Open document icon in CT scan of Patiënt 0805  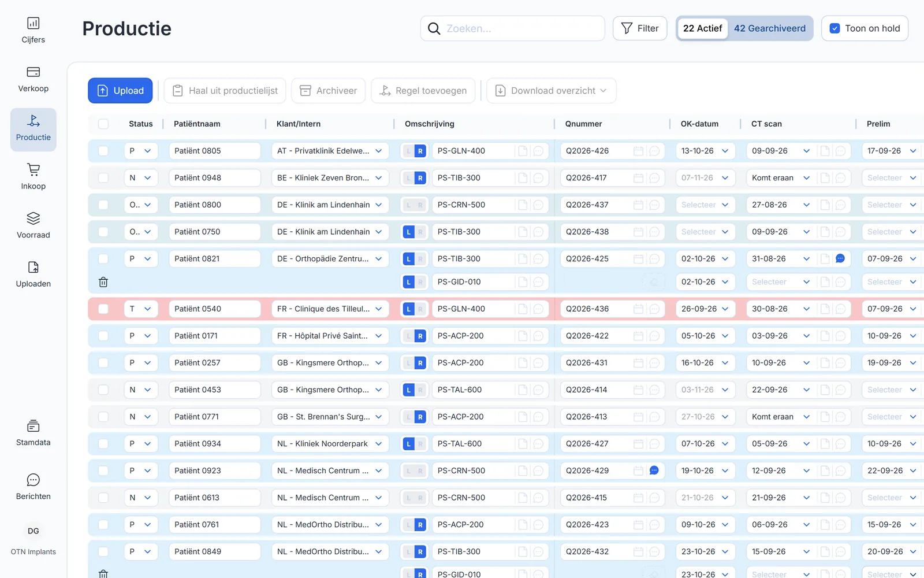pos(825,151)
